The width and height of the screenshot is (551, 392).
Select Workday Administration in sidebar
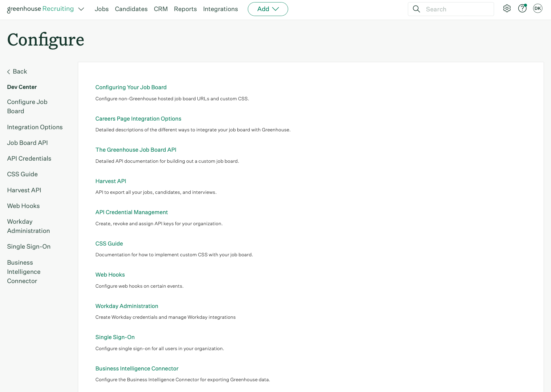click(x=28, y=226)
